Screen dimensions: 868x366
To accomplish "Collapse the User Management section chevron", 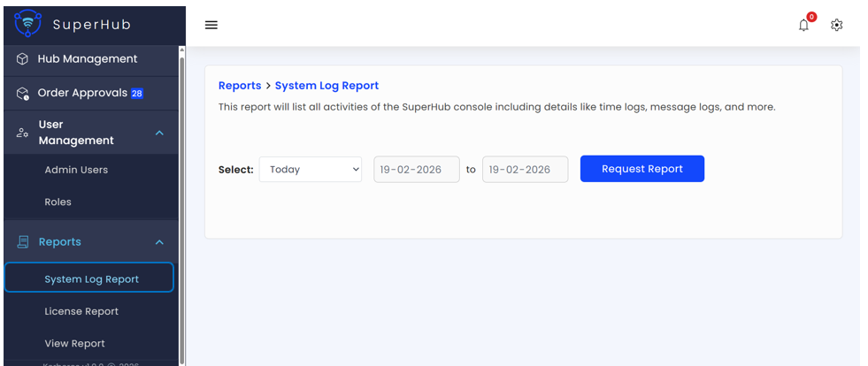I will pyautogui.click(x=159, y=133).
